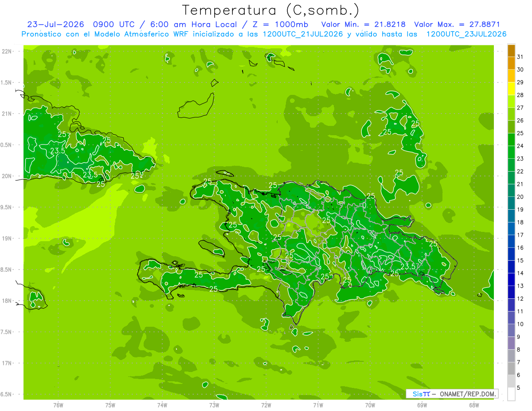Click the legend value 8
The image size is (532, 411).
pyautogui.click(x=518, y=349)
